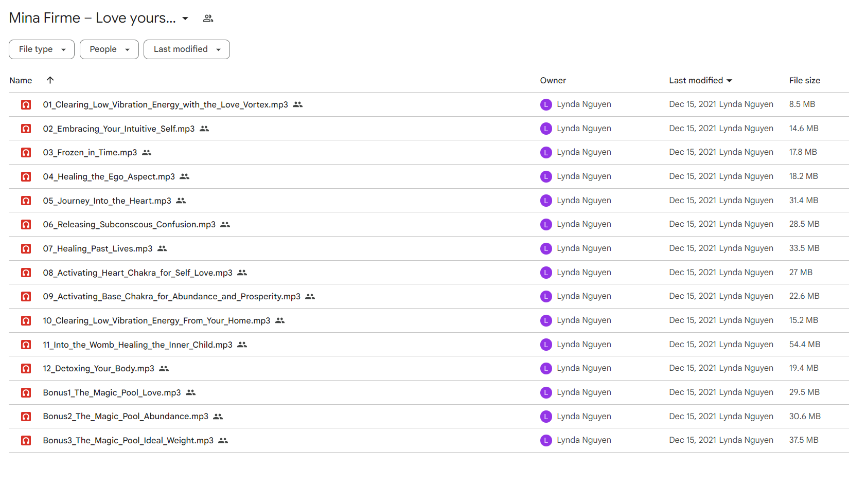Select file 08_Activating_Heart_Chakra_for_Self_Love.mp3

[x=138, y=273]
